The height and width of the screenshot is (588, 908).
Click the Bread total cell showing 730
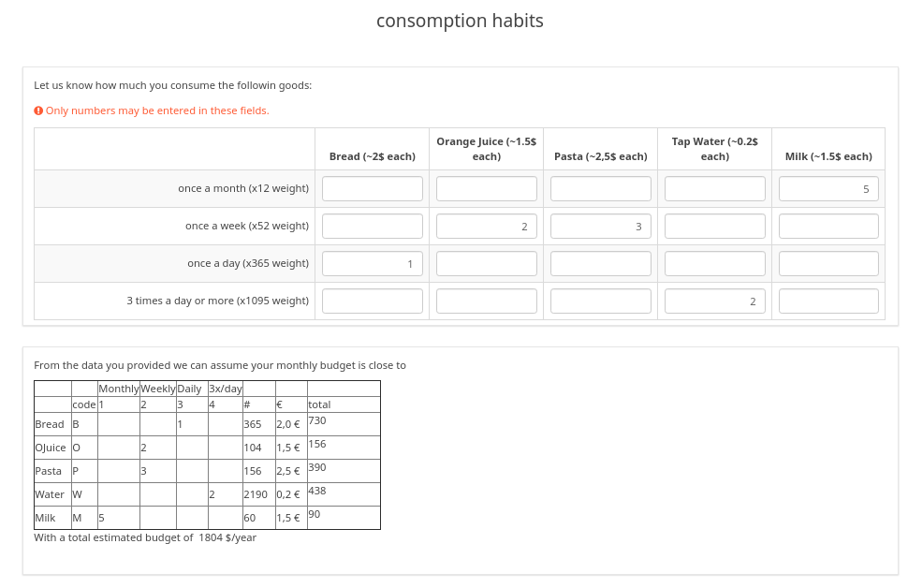tap(316, 421)
